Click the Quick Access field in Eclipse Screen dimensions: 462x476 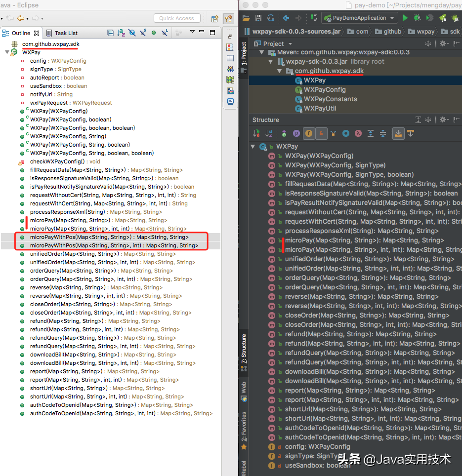(x=177, y=18)
